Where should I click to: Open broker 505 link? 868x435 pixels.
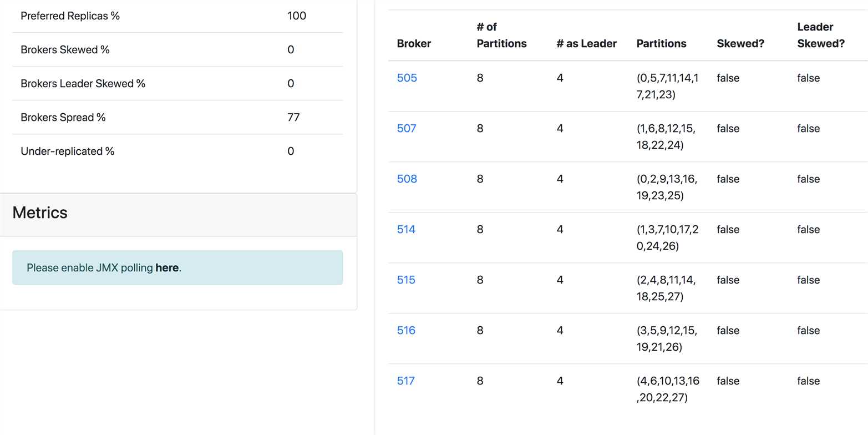407,78
